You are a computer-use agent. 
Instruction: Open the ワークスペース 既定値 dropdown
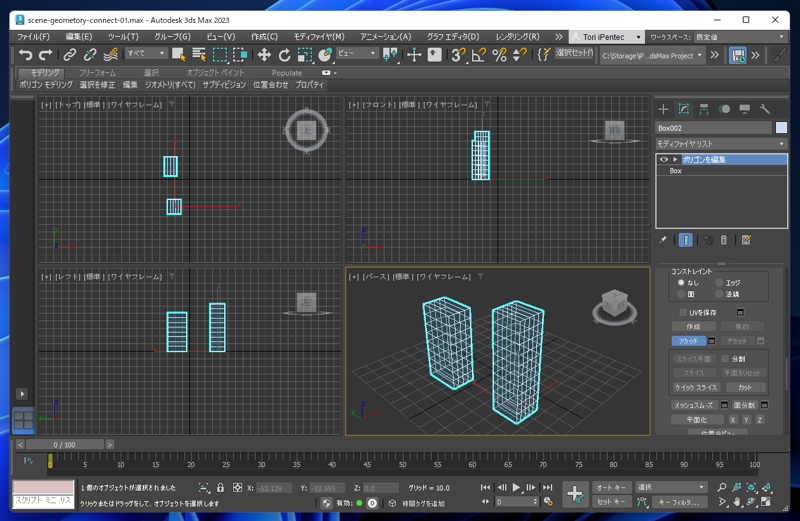tap(741, 37)
